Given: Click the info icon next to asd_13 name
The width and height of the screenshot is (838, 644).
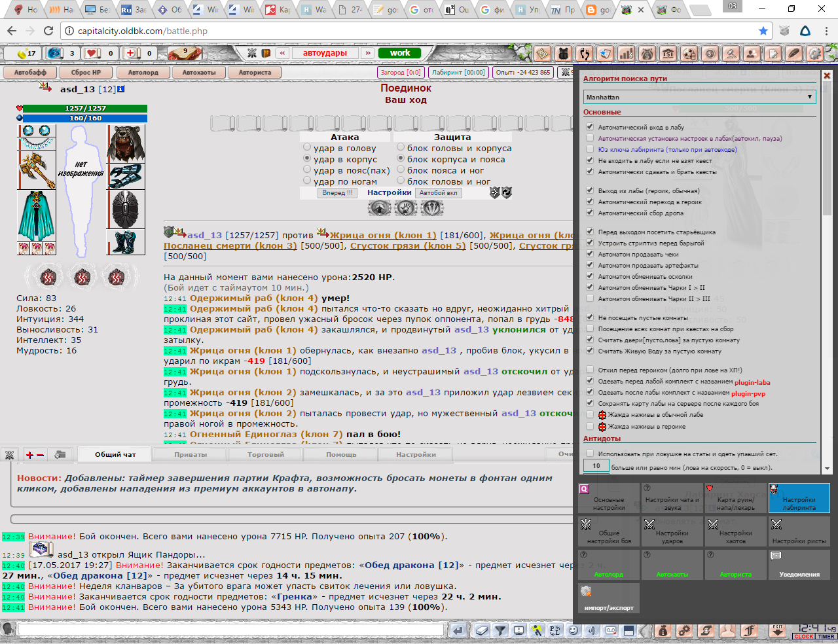Looking at the screenshot, I should (x=120, y=89).
